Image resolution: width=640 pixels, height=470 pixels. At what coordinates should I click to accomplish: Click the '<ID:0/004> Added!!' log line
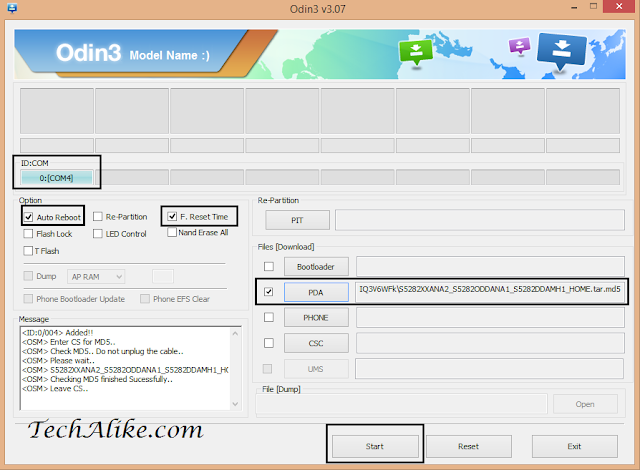pos(58,333)
